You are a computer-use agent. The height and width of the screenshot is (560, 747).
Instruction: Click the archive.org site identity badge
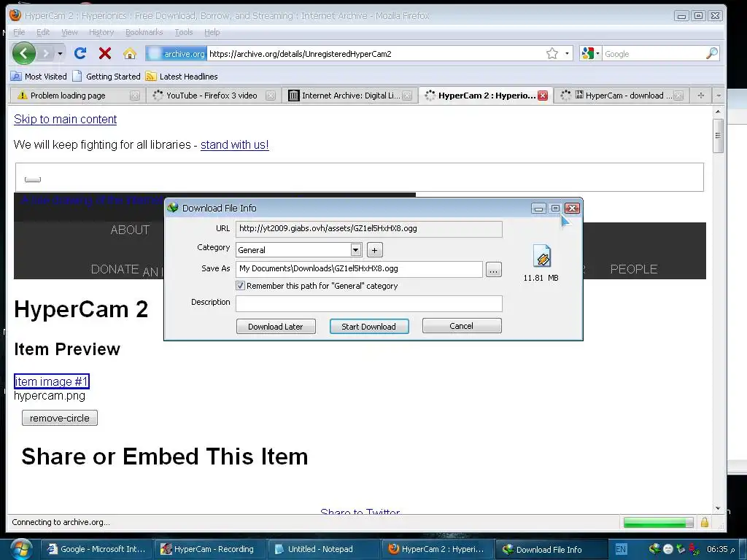176,54
